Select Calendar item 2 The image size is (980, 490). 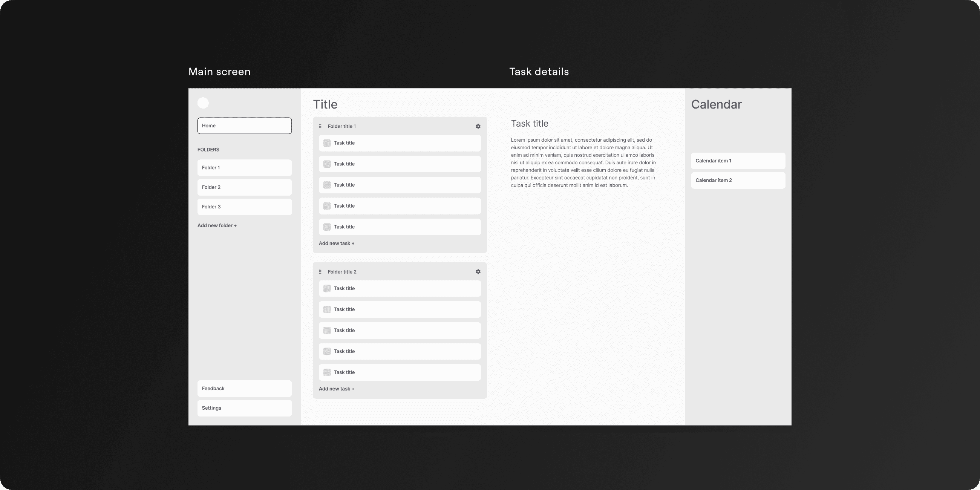[738, 180]
